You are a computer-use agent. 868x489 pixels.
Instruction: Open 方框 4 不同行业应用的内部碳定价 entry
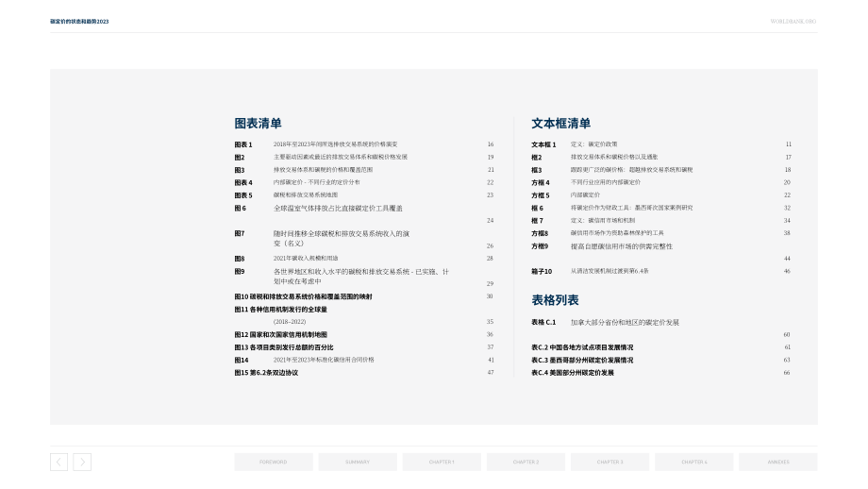pyautogui.click(x=661, y=182)
